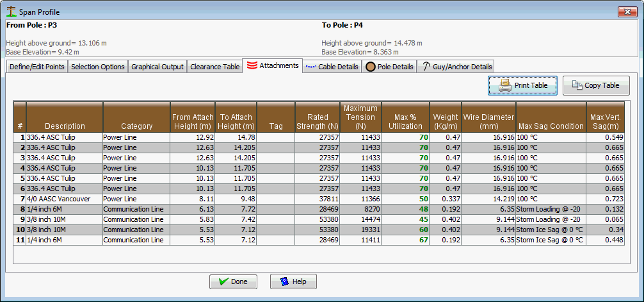
Task: Click the Category column header
Action: pos(137,117)
